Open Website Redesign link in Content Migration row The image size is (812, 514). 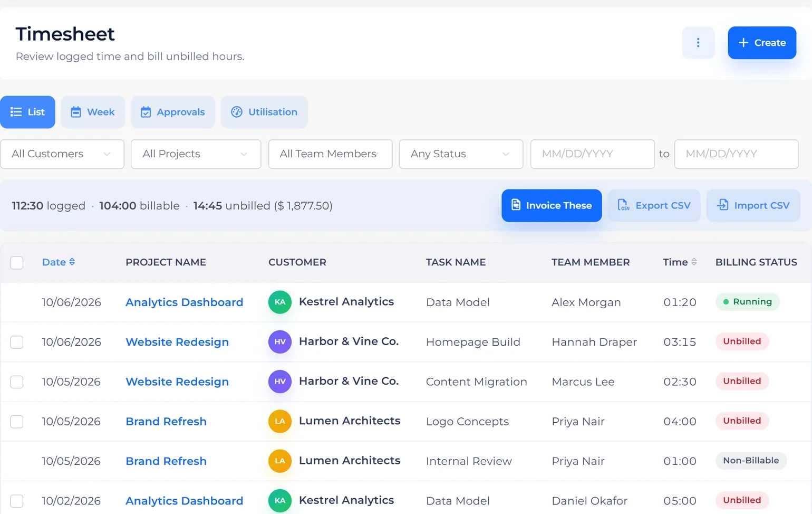[x=177, y=382]
